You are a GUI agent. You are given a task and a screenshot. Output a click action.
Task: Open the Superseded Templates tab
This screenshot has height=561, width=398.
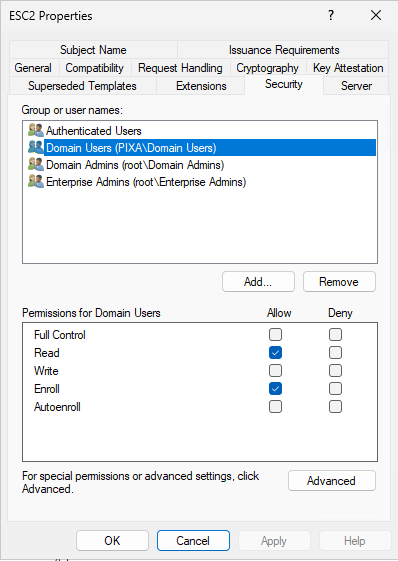[x=82, y=86]
